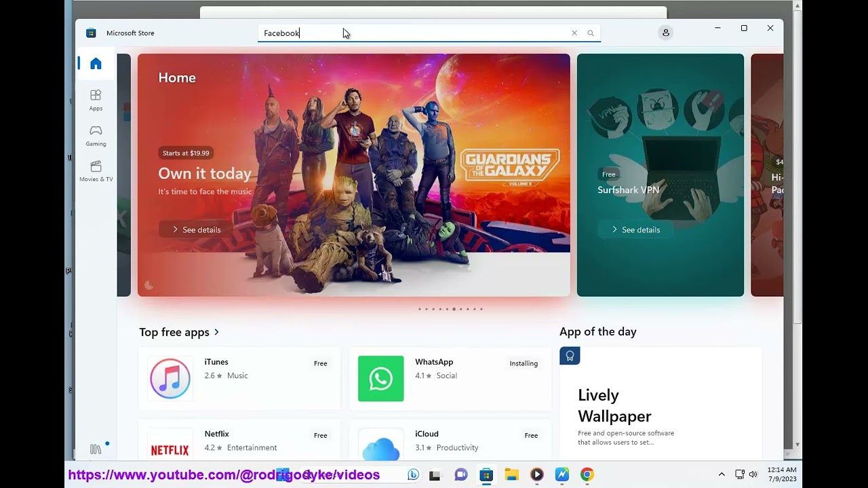Click the Microsoft Store logo icon
This screenshot has width=868, height=488.
tap(91, 33)
